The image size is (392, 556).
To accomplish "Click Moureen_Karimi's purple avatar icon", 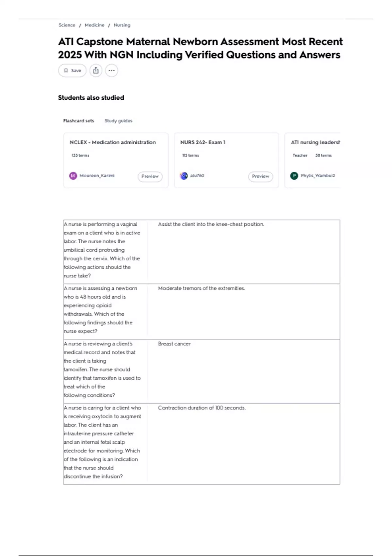I will [x=73, y=176].
